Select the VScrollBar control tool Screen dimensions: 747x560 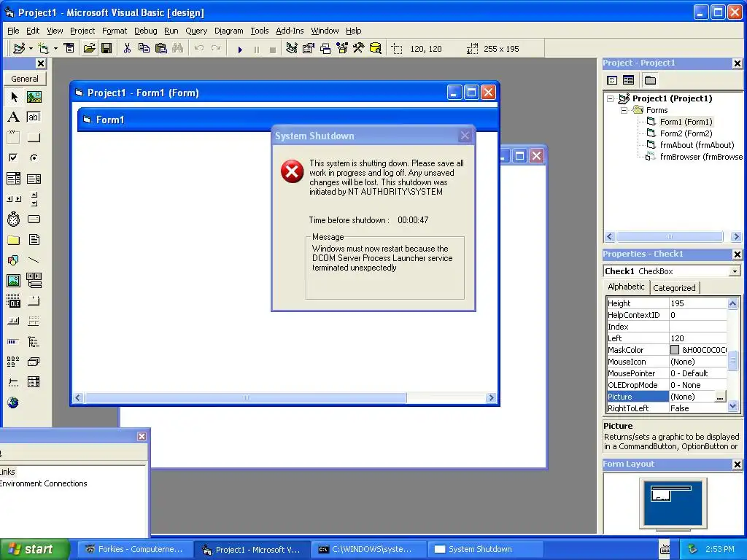point(34,198)
